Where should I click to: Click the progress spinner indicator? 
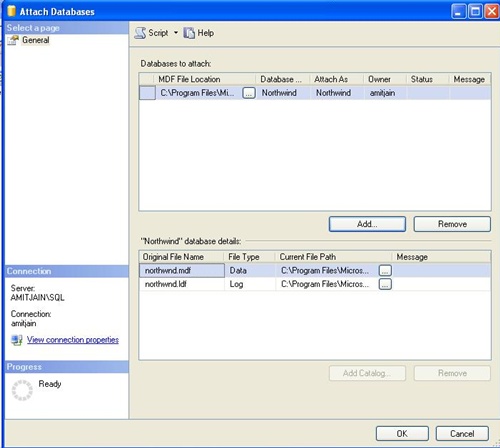click(22, 390)
